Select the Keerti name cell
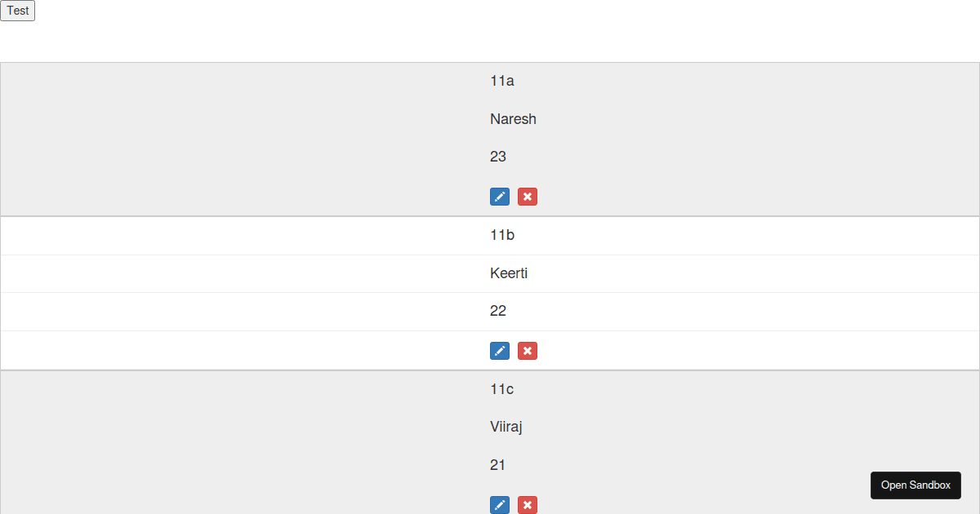The image size is (980, 514). [509, 273]
